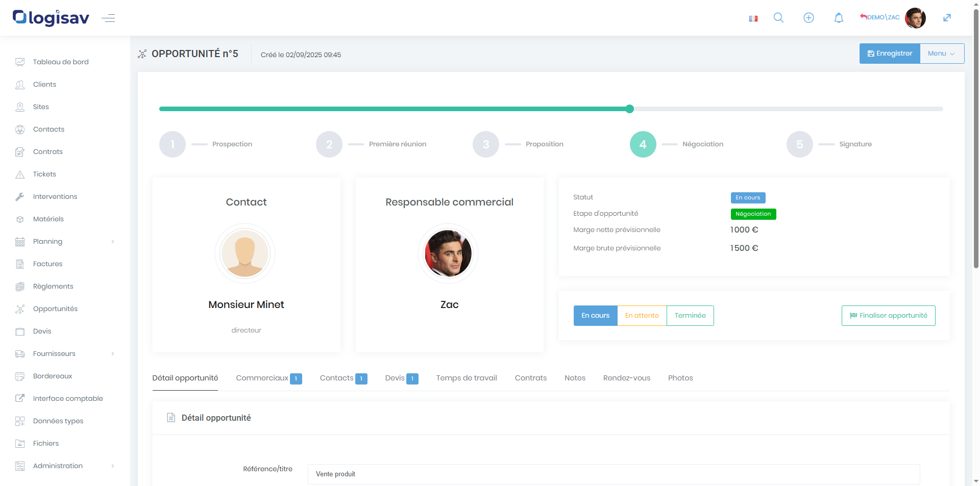Click the Planning calendar icon
The height and width of the screenshot is (486, 980).
(x=20, y=242)
